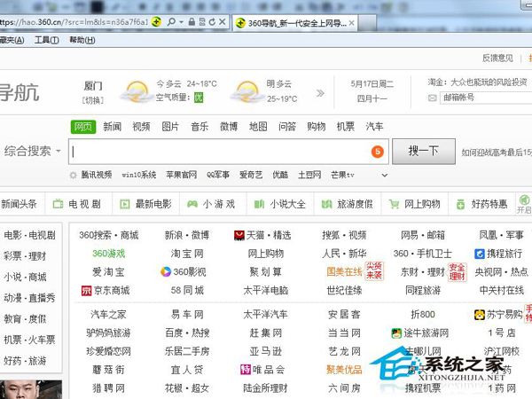This screenshot has width=532, height=399.
Task: Click the map icon for 旅游度假
Action: click(x=326, y=204)
